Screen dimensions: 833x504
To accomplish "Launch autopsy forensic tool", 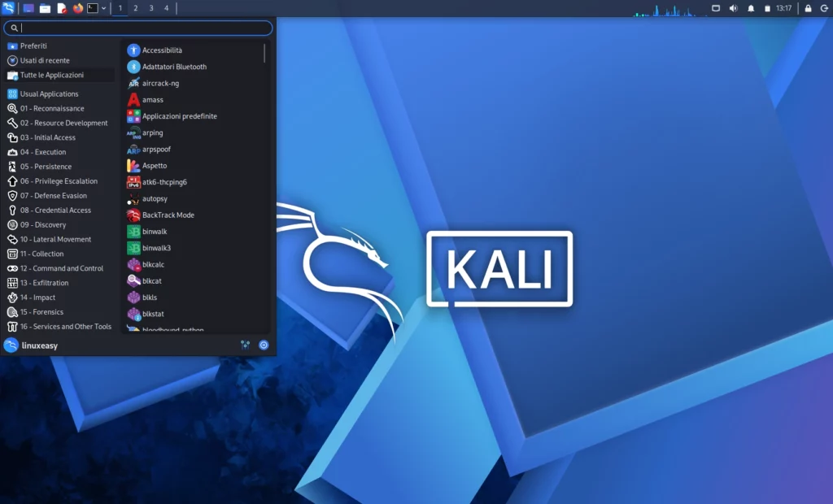I will pyautogui.click(x=194, y=198).
